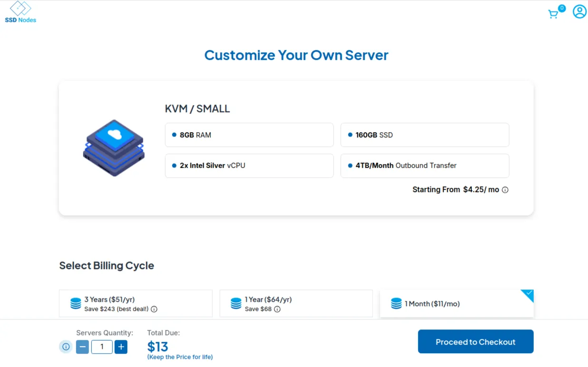588x367 pixels.
Task: Click the info icon beside Servers Quantity stepper
Action: 66,347
